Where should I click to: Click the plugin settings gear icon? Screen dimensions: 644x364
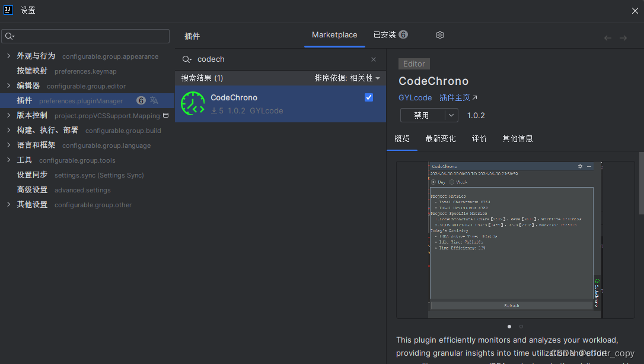(440, 36)
